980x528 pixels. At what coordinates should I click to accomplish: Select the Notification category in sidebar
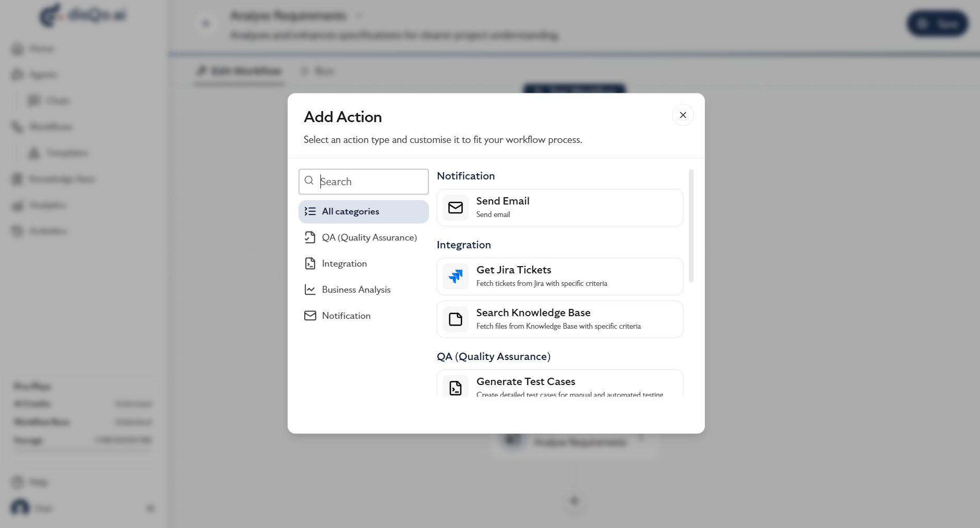364,316
